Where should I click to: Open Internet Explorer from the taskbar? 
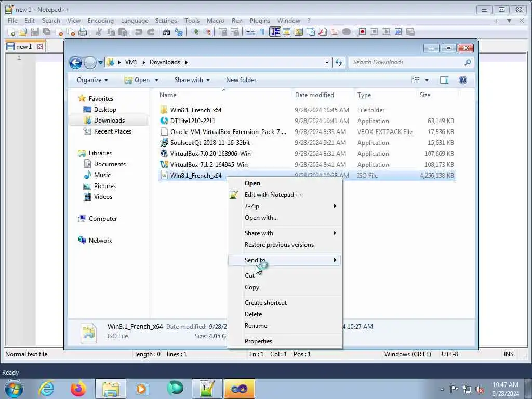(46, 389)
